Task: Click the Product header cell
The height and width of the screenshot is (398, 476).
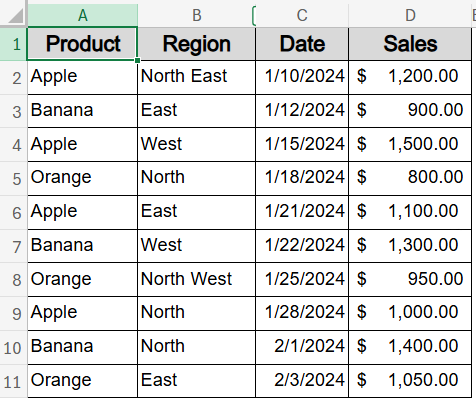Action: (82, 44)
